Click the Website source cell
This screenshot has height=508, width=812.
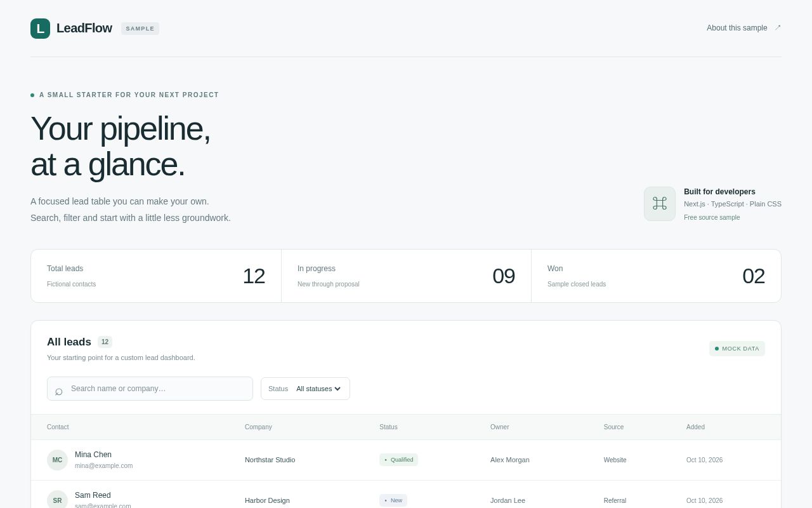click(615, 460)
